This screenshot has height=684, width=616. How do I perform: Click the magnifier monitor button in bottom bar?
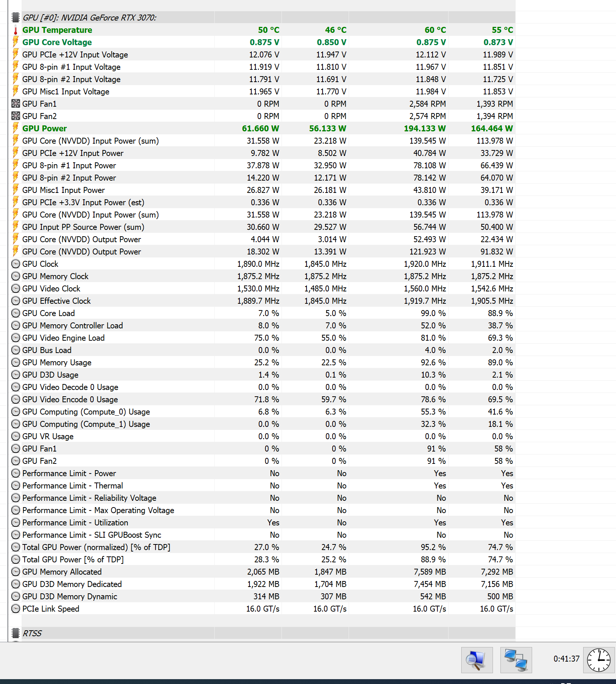click(477, 660)
